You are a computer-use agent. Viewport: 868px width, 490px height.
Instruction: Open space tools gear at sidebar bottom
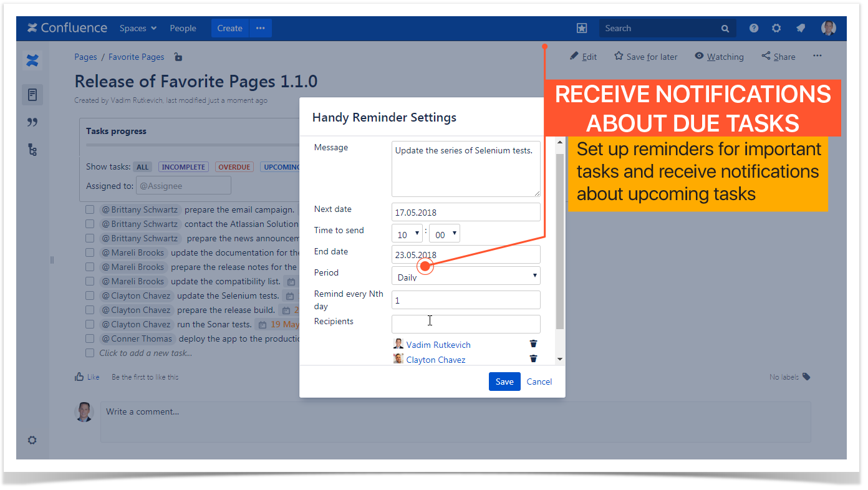[32, 440]
